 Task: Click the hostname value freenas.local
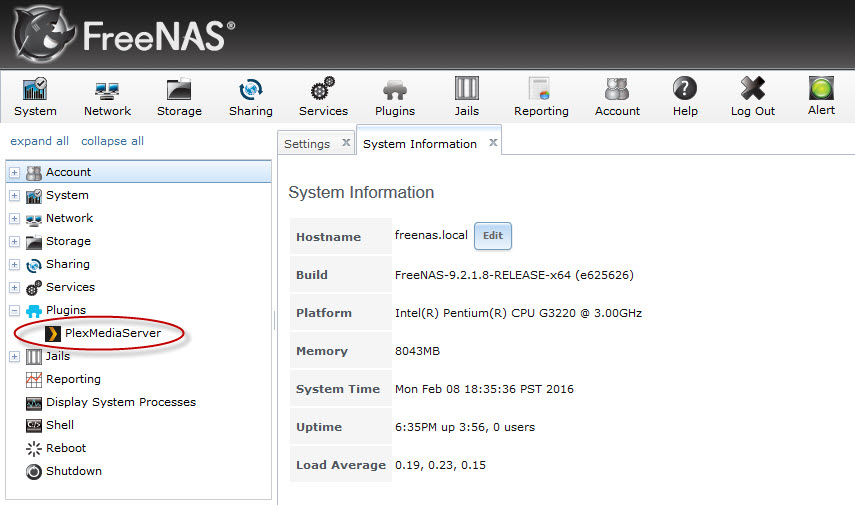pos(431,235)
